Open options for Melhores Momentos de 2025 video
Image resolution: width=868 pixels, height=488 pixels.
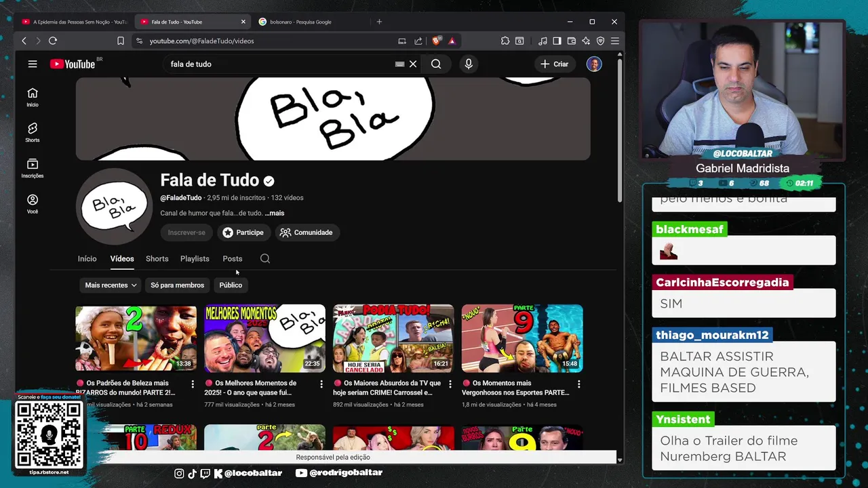[321, 384]
